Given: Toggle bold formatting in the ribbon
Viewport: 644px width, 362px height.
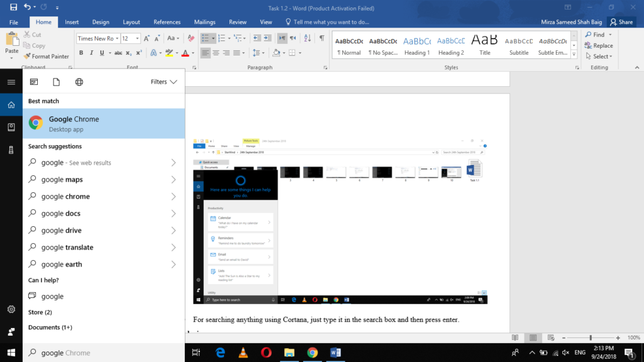Looking at the screenshot, I should point(82,53).
